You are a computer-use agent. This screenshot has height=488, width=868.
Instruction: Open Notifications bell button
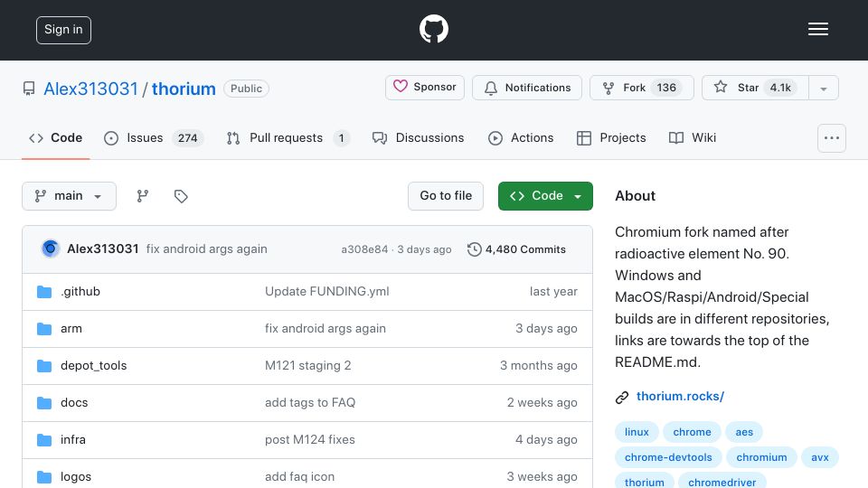click(x=526, y=88)
